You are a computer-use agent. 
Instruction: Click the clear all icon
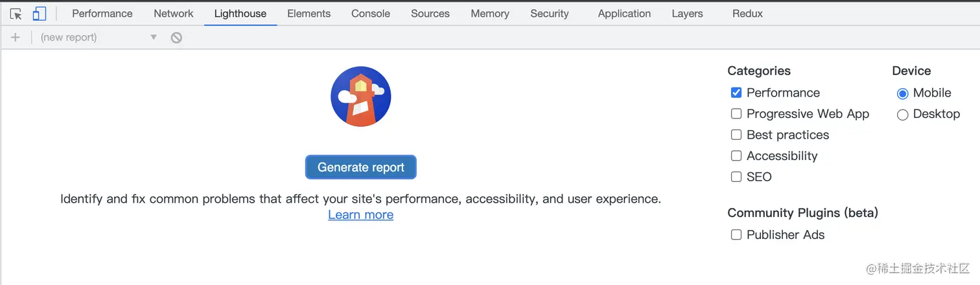[176, 38]
